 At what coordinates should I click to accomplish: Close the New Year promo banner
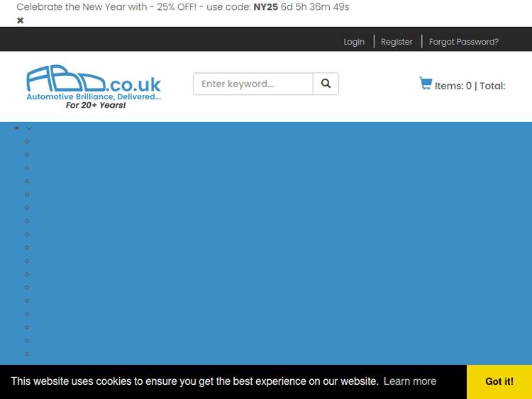tap(21, 21)
